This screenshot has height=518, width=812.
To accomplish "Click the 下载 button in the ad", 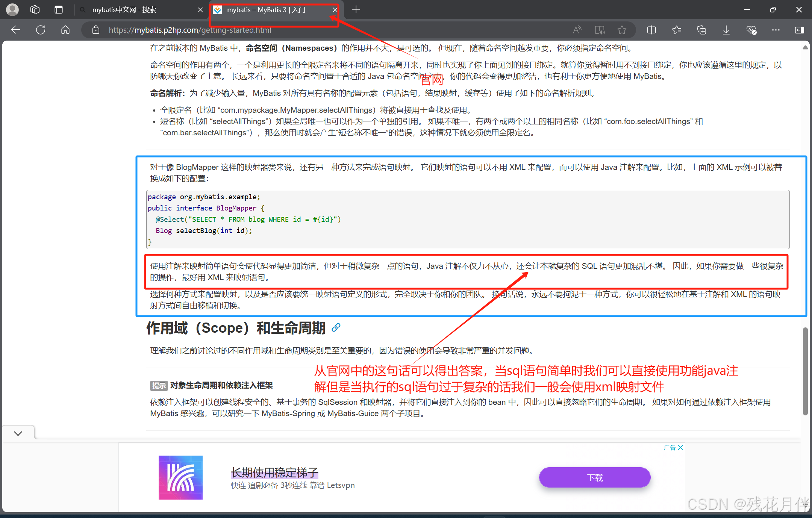I will (x=594, y=477).
